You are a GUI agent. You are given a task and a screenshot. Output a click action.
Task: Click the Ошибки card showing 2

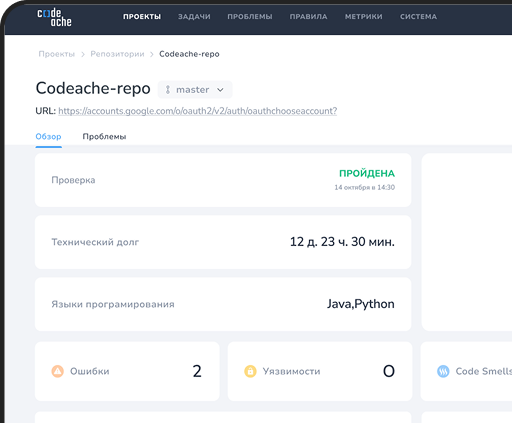pyautogui.click(x=127, y=371)
